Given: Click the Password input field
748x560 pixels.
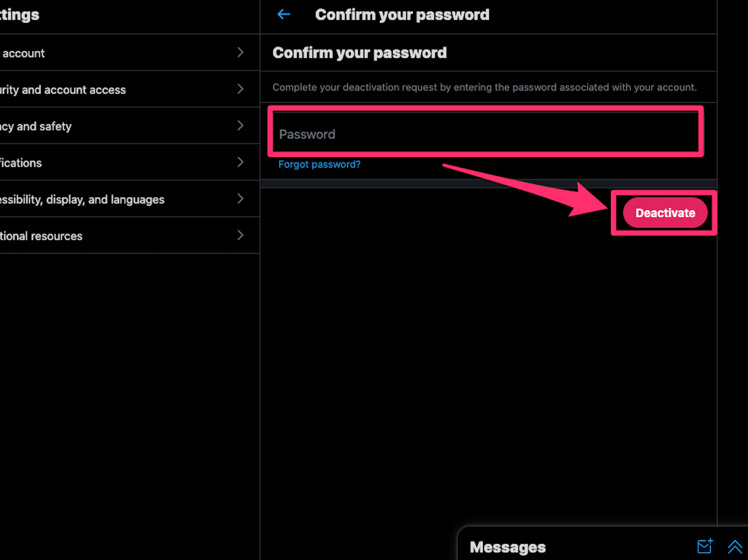Looking at the screenshot, I should point(486,132).
